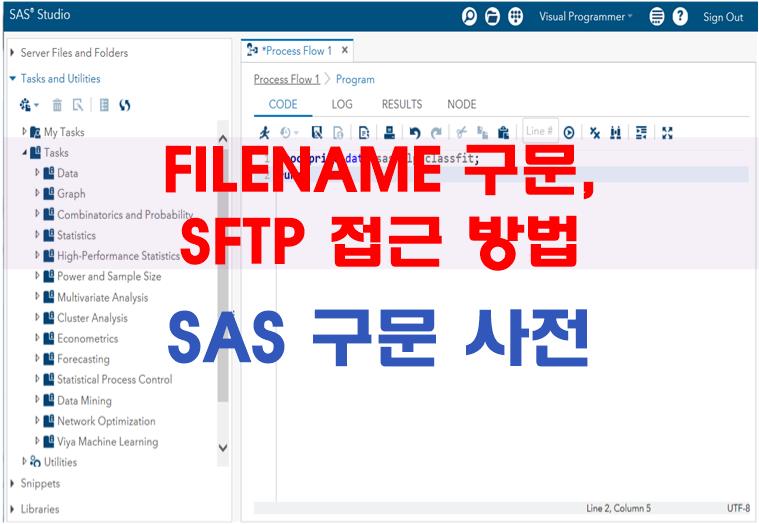This screenshot has width=759, height=524.
Task: Click the Process Flow 1 breadcrumb link
Action: (x=287, y=79)
